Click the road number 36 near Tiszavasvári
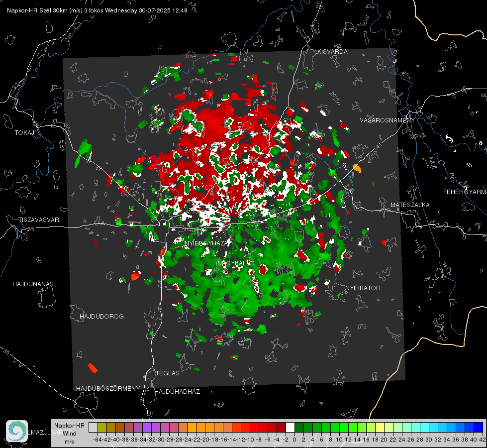 (x=31, y=229)
